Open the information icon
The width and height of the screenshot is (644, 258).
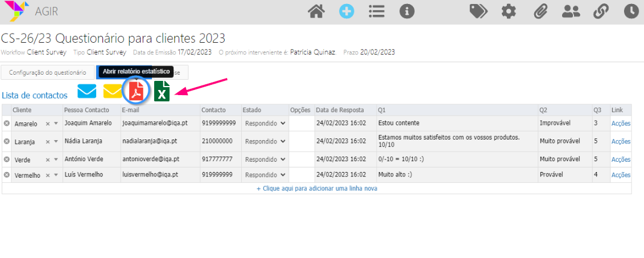(x=407, y=11)
